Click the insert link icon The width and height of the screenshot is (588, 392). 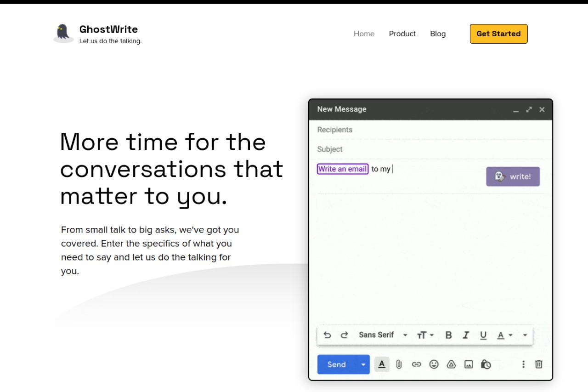(416, 364)
